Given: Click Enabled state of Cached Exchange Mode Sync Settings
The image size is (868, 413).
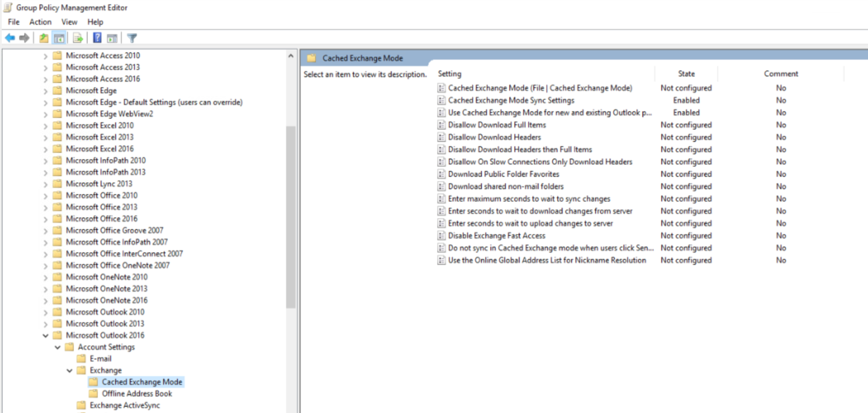Looking at the screenshot, I should pos(686,101).
